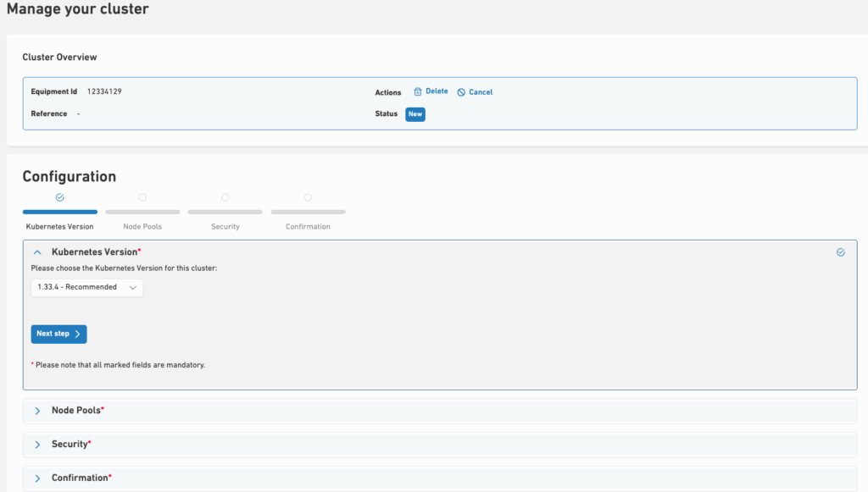This screenshot has width=868, height=492.
Task: Expand the Node Pools section
Action: 37,411
